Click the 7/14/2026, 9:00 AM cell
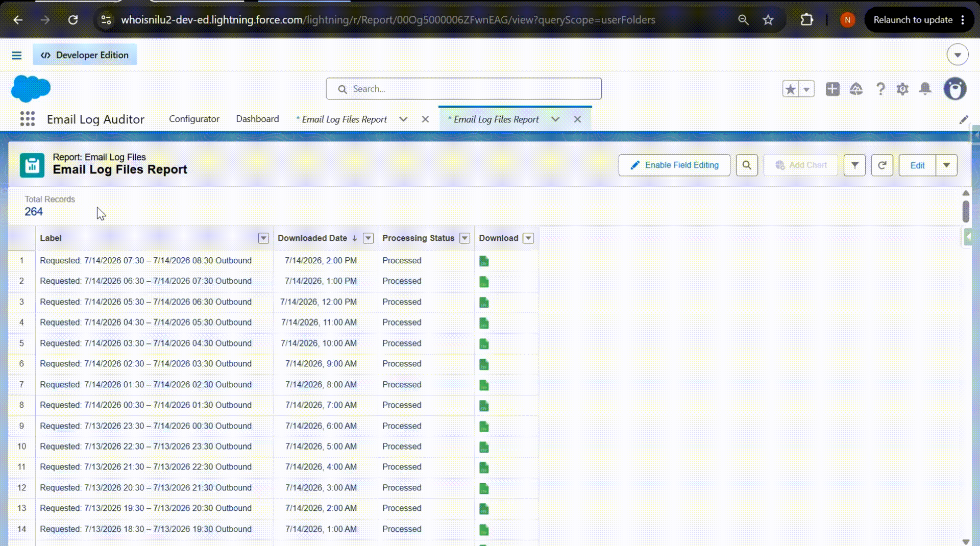 pyautogui.click(x=321, y=364)
